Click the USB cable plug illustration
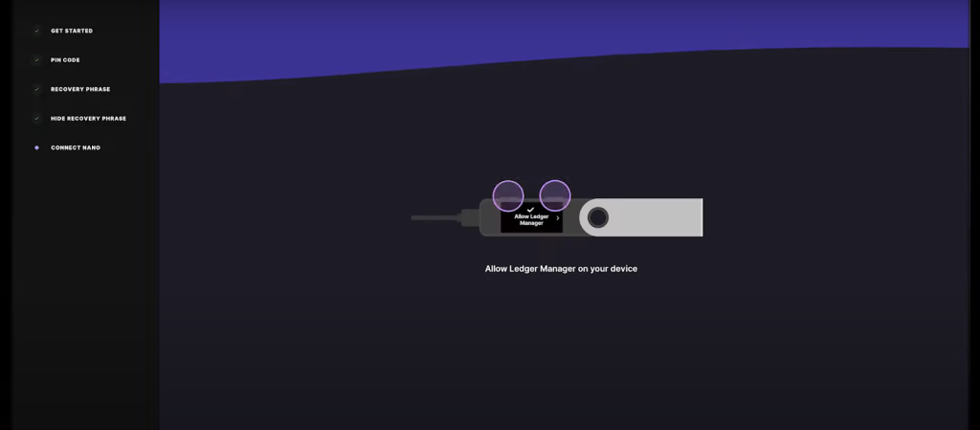Image resolution: width=980 pixels, height=430 pixels. [x=445, y=217]
